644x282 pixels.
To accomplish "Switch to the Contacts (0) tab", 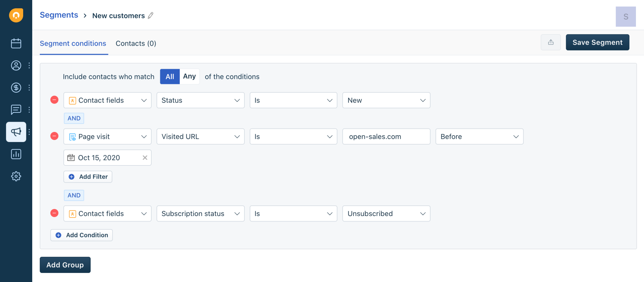I will tap(136, 43).
